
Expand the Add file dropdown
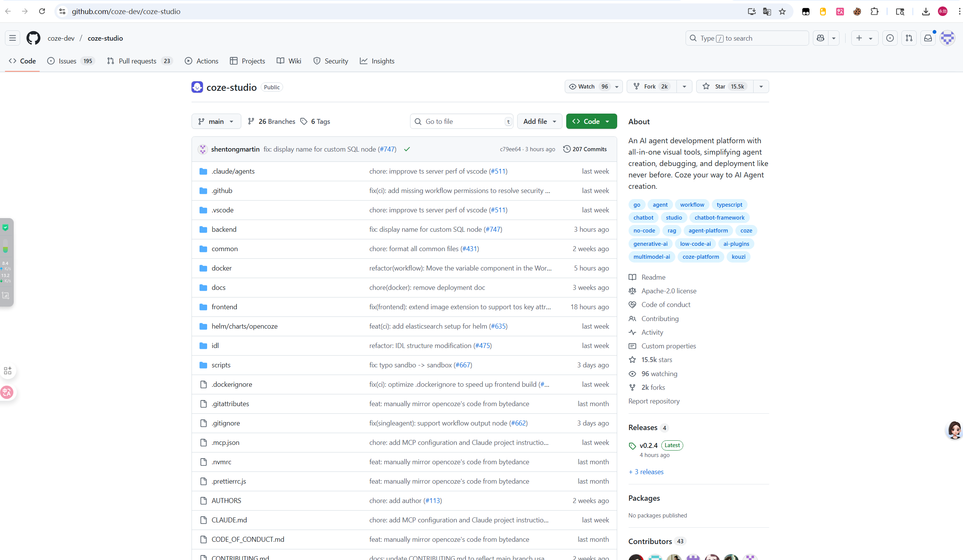(540, 122)
